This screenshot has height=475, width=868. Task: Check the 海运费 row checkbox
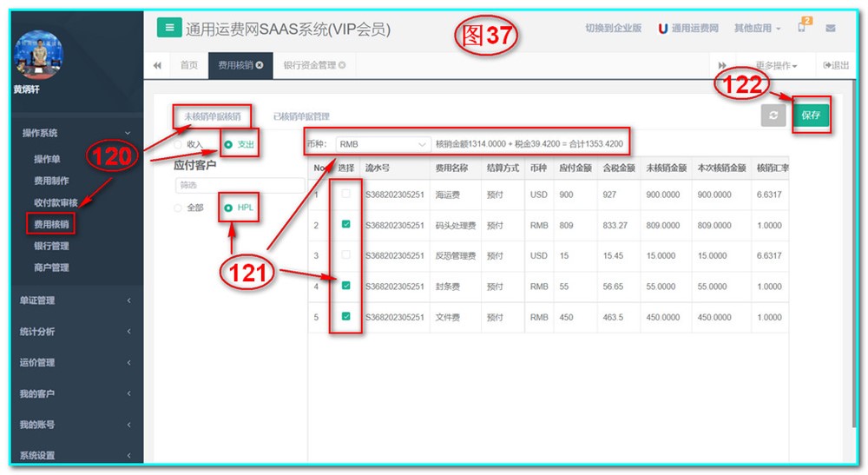[346, 194]
